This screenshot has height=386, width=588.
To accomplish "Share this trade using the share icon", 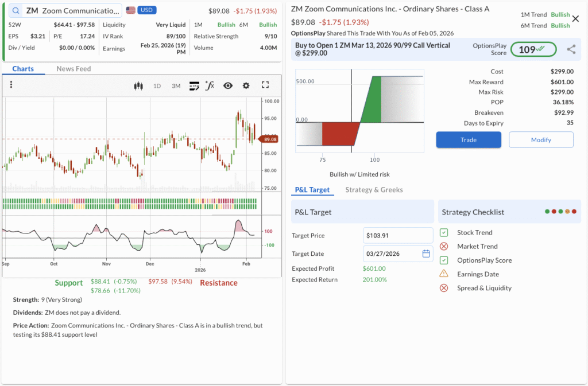I will coord(571,49).
